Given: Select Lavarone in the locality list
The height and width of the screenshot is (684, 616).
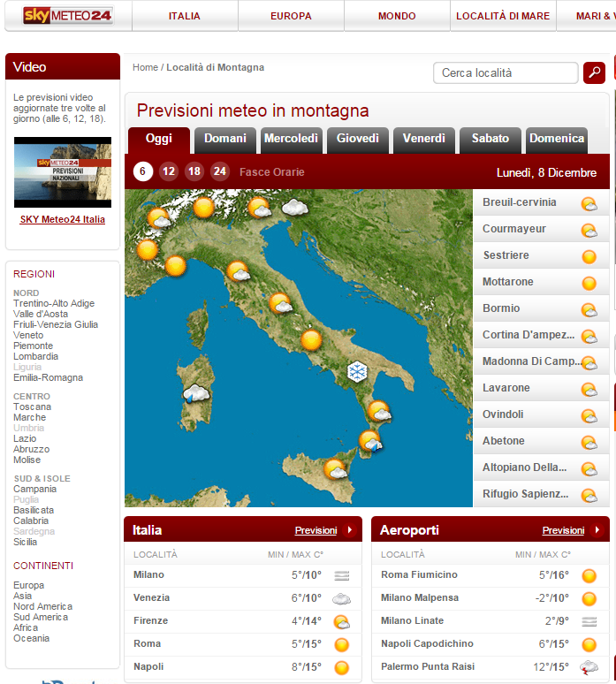Looking at the screenshot, I should [x=542, y=388].
